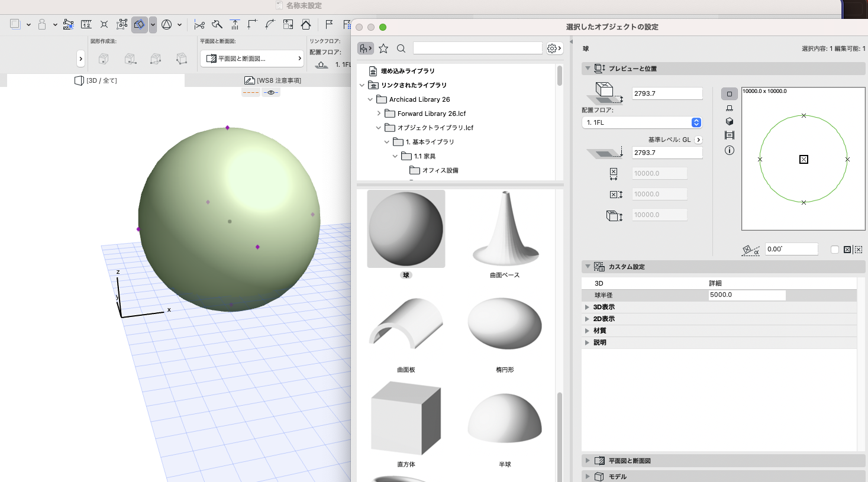The width and height of the screenshot is (868, 482).
Task: Collapse the リンクされたライブラリ tree node
Action: pyautogui.click(x=362, y=85)
